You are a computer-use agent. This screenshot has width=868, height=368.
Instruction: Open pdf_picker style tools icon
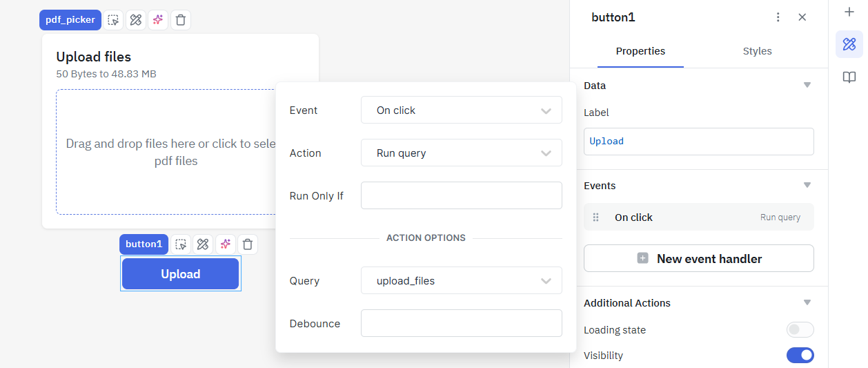136,20
